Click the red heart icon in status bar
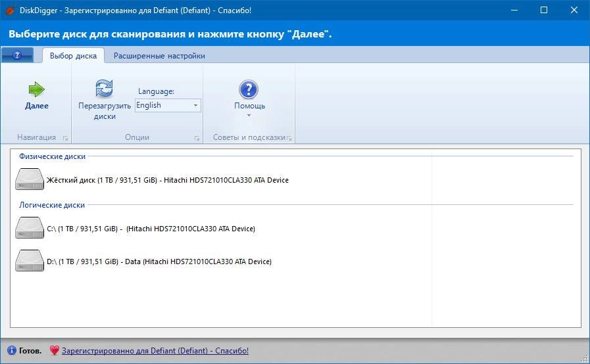Viewport: 590px width, 364px height. tap(54, 350)
